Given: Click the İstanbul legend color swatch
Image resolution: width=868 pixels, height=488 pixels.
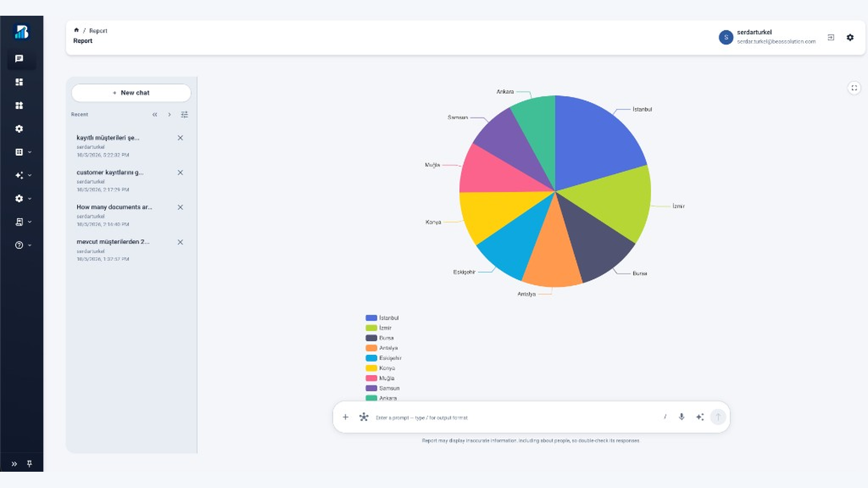Looking at the screenshot, I should [x=371, y=318].
